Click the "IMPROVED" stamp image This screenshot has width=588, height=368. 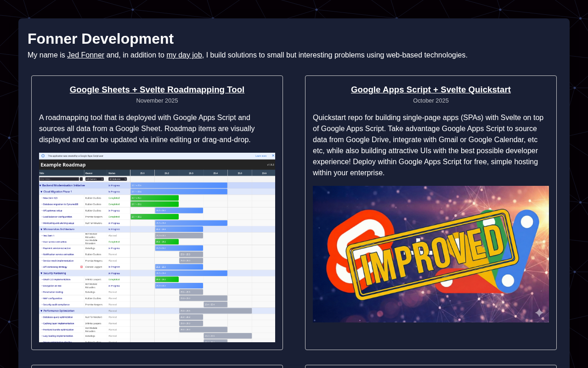tap(431, 254)
